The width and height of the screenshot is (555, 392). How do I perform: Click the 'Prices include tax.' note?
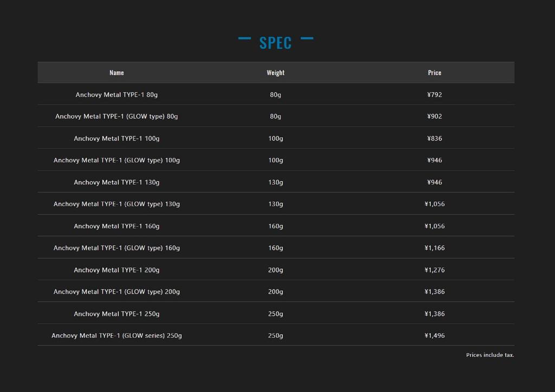point(490,355)
